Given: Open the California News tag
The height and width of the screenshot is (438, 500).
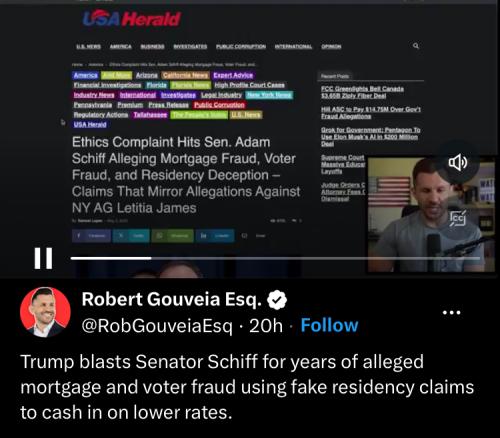Looking at the screenshot, I should [x=186, y=75].
